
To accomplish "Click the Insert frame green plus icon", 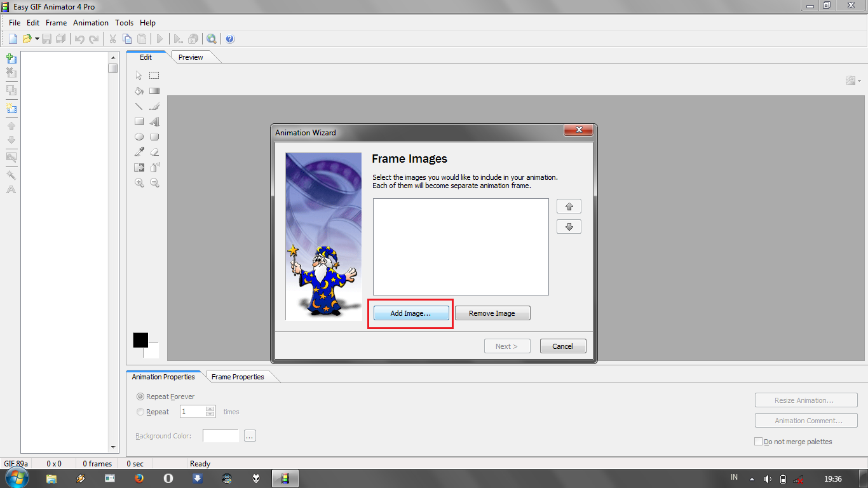I will (11, 58).
